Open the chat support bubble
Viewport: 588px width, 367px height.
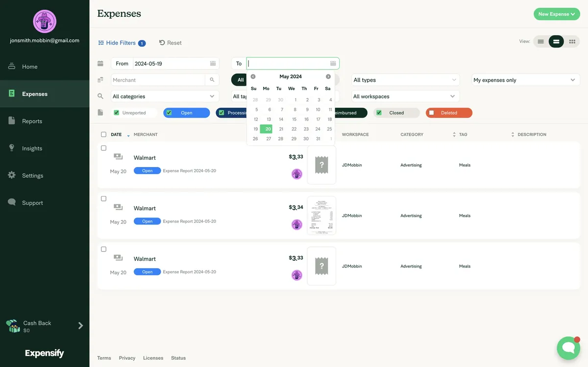point(568,348)
